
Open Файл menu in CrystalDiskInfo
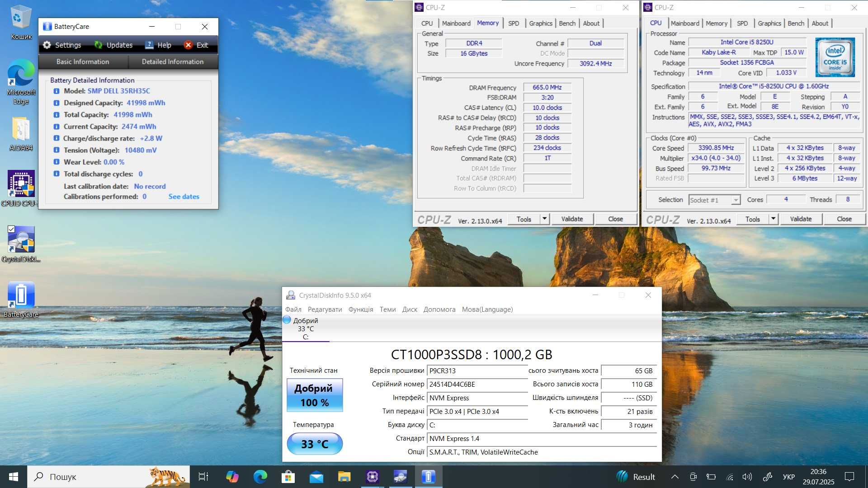[x=293, y=309]
